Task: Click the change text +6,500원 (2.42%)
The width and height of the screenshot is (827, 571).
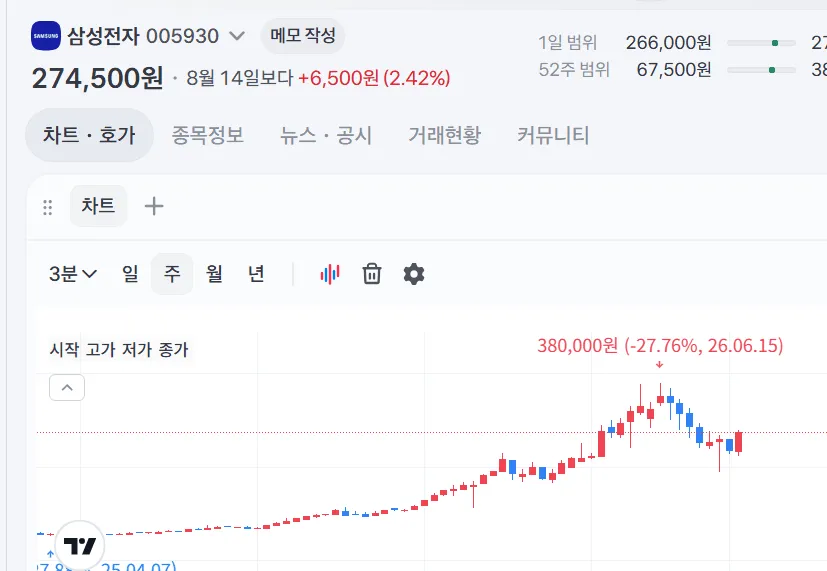Action: pyautogui.click(x=374, y=78)
